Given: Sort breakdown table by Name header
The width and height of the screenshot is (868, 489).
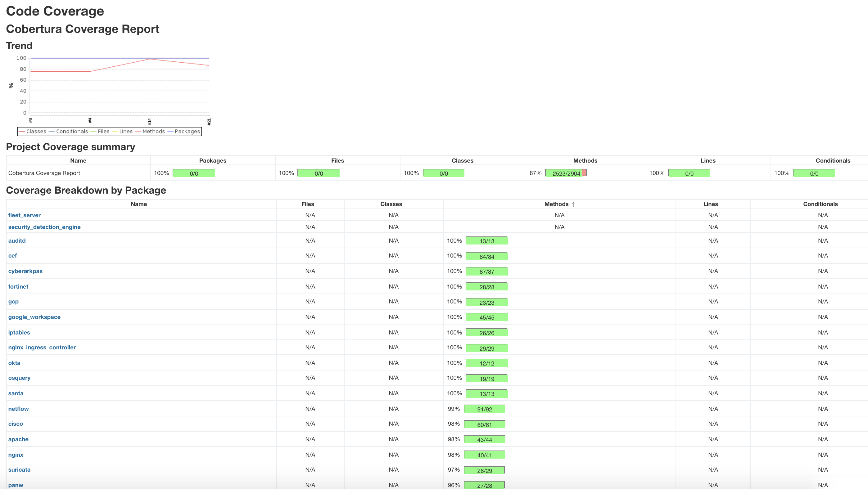Looking at the screenshot, I should [x=139, y=204].
